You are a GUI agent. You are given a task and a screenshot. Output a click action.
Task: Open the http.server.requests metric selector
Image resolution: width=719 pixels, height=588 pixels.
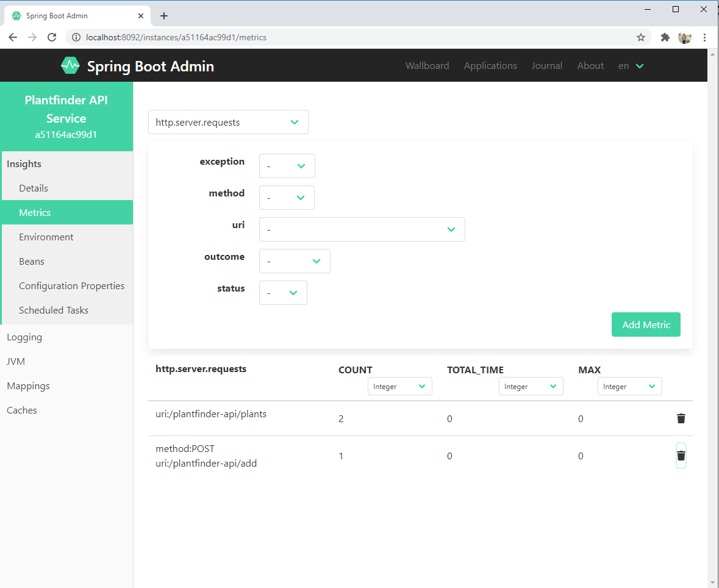coord(228,122)
